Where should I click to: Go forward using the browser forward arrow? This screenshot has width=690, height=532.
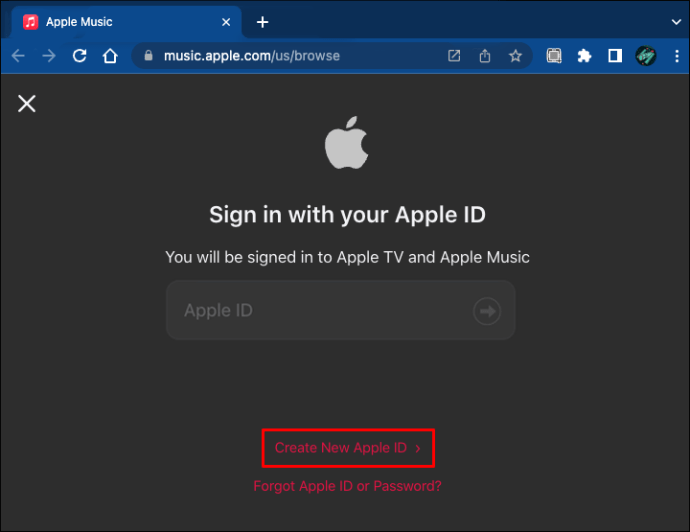click(x=49, y=56)
